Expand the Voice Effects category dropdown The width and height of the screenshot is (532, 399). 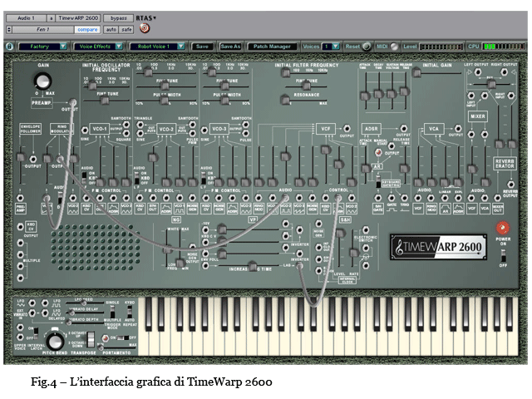(98, 47)
